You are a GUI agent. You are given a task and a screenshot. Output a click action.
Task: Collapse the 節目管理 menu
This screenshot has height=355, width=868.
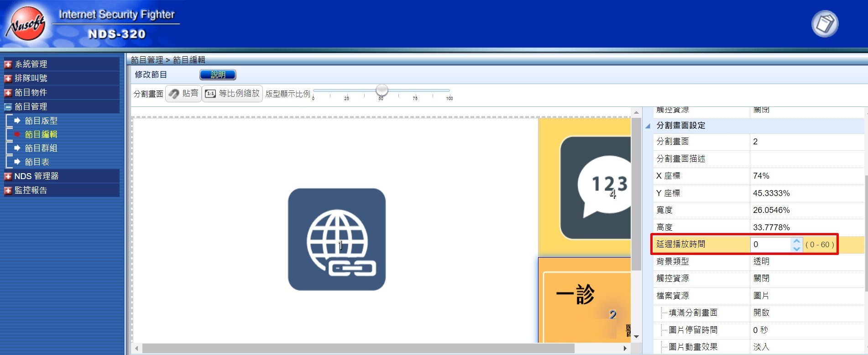[8, 107]
